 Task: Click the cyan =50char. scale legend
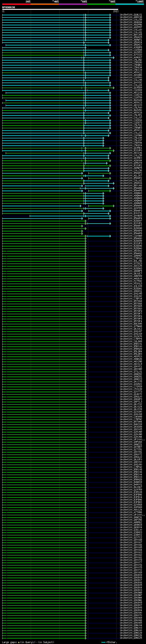[109, 642]
